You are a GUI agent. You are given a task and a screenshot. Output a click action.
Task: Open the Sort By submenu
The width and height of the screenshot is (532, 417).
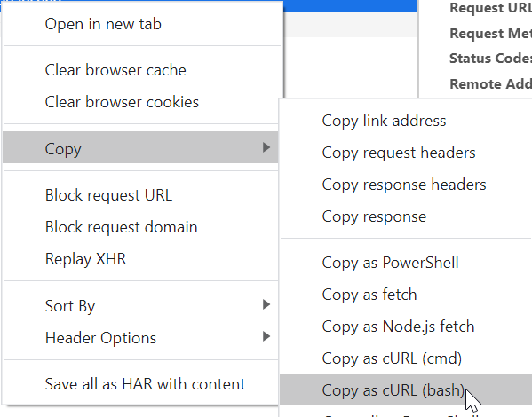(140, 306)
